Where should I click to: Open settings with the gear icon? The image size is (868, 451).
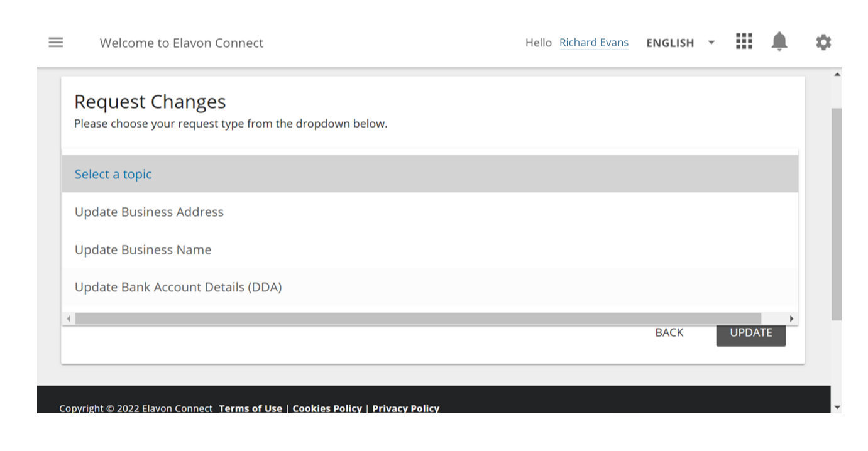823,43
